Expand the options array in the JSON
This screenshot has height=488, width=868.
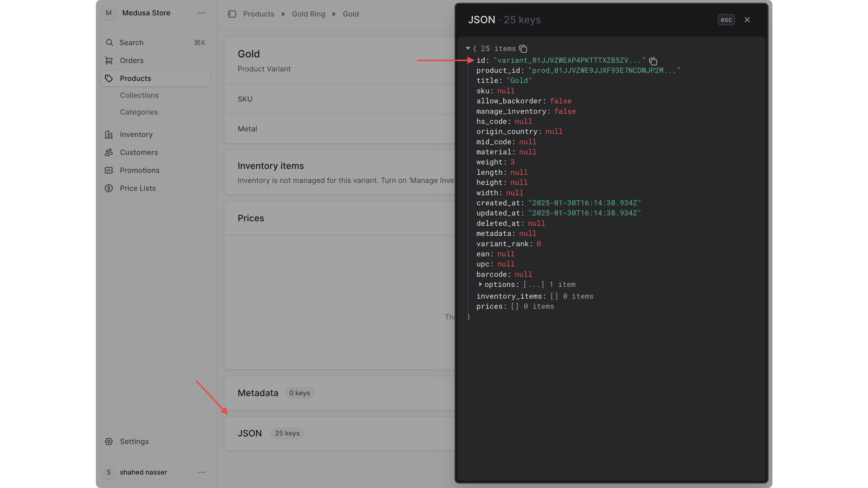point(480,284)
